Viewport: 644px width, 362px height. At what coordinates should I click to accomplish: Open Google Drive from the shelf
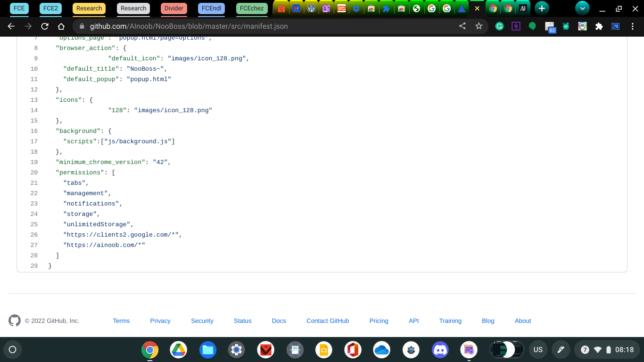click(x=179, y=350)
